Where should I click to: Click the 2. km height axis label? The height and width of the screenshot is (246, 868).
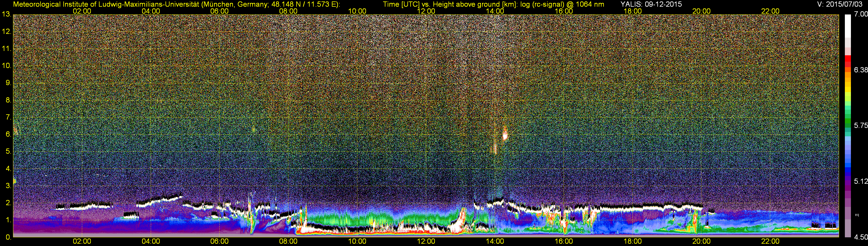point(8,203)
